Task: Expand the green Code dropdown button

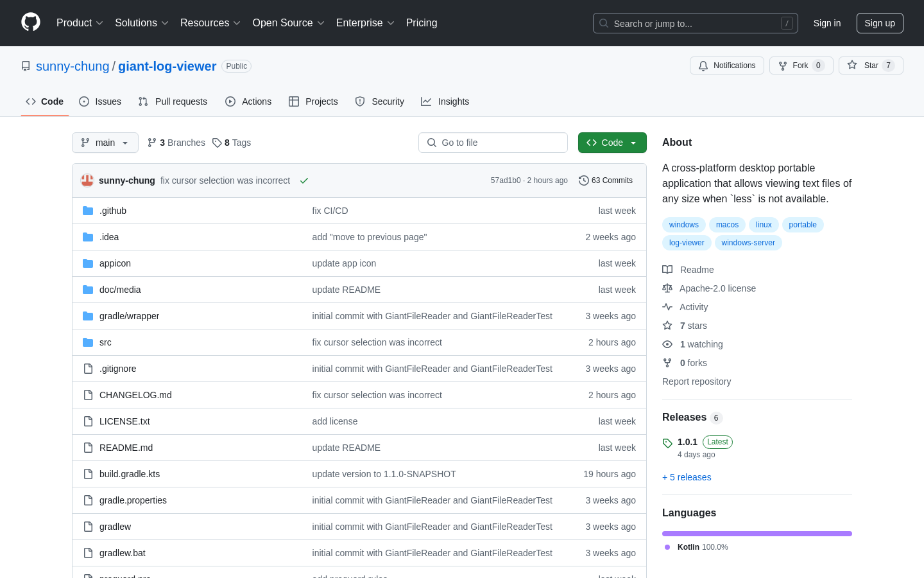Action: pos(612,143)
